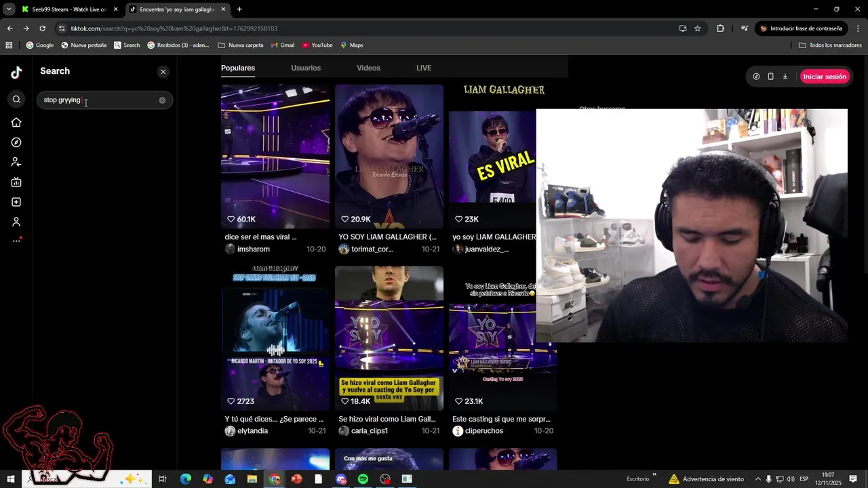Open user cliperuchos's profile
Viewport: 868px width, 488px height.
(484, 431)
